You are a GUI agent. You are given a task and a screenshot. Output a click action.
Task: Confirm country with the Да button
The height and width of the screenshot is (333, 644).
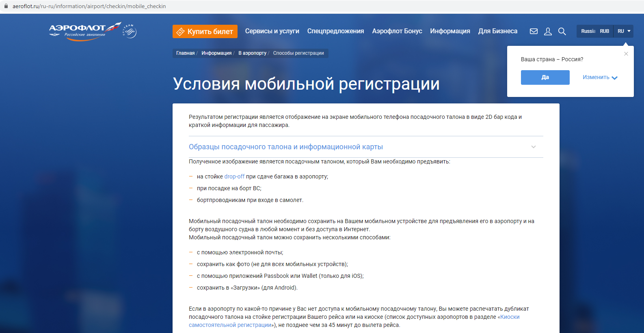tap(545, 77)
